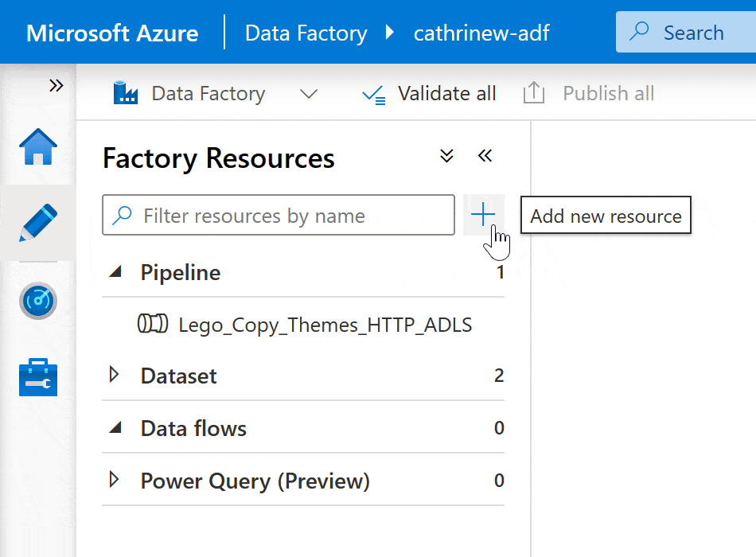The height and width of the screenshot is (557, 756).
Task: Select the Author pencil icon
Action: (x=38, y=223)
